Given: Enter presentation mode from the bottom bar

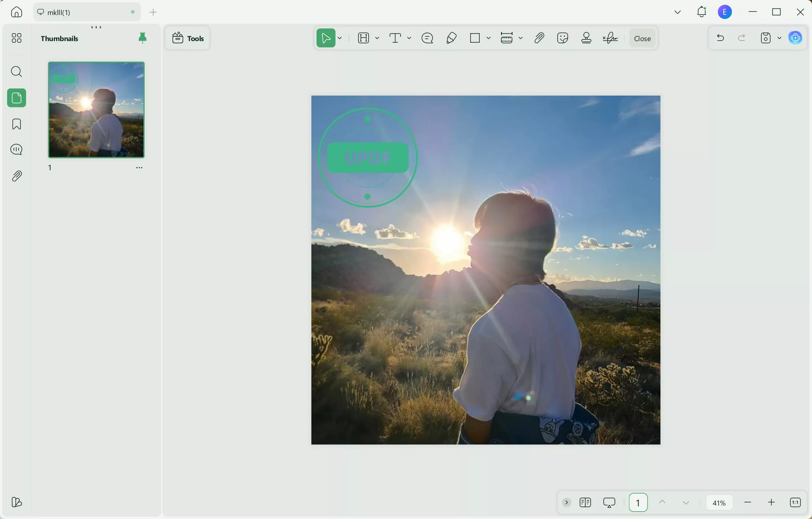Looking at the screenshot, I should coord(609,502).
